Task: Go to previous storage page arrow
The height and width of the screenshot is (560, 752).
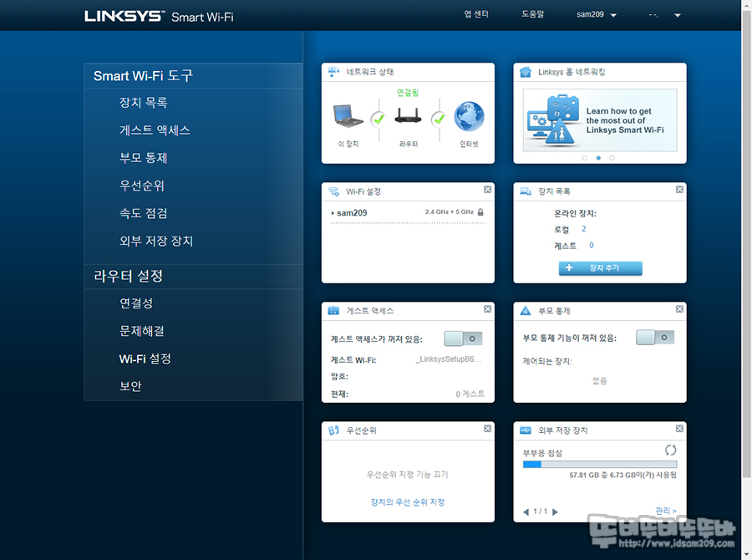Action: 526,512
